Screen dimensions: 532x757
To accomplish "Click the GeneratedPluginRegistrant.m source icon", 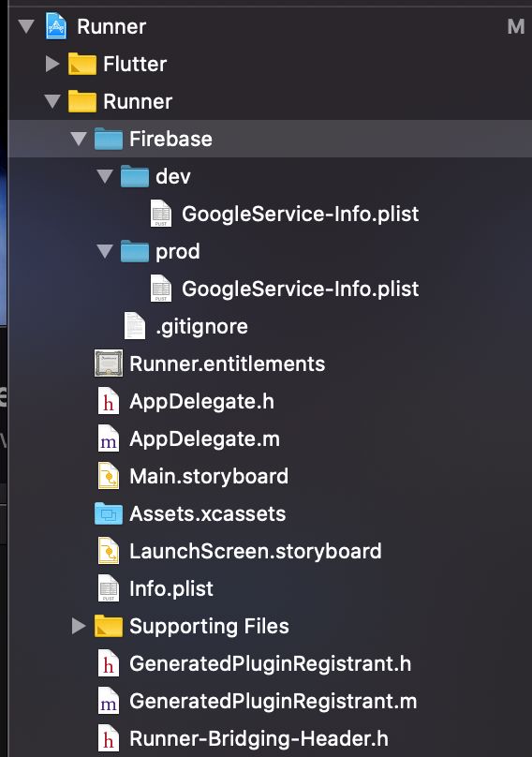I will (x=108, y=701).
